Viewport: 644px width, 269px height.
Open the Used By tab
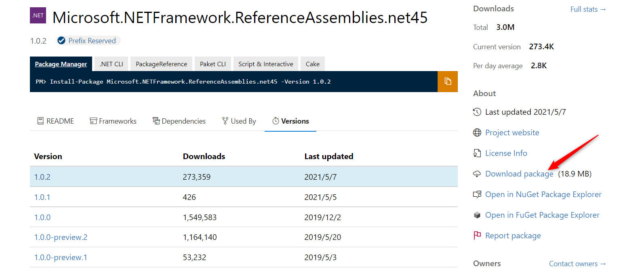click(239, 121)
